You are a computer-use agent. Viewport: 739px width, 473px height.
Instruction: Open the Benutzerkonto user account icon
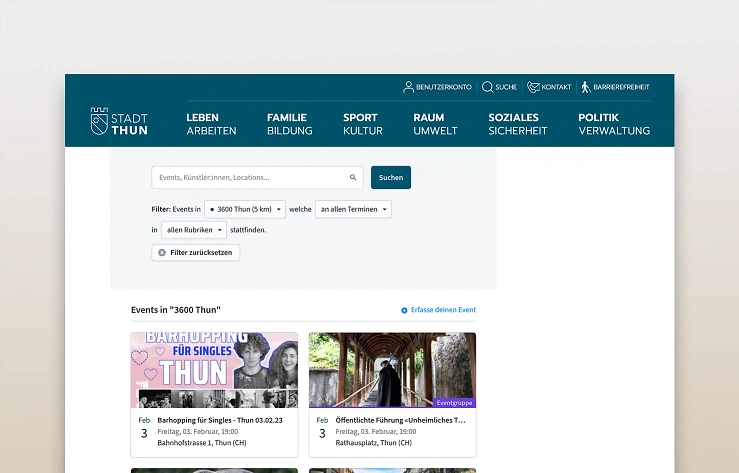pos(408,87)
